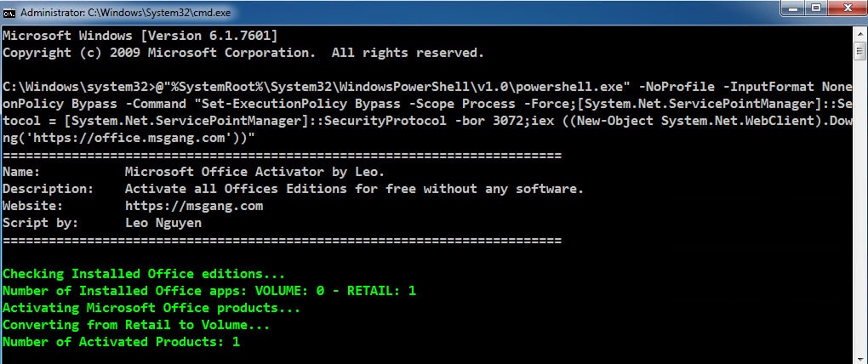Image resolution: width=868 pixels, height=364 pixels.
Task: Click the Script by Leo Nguyen line
Action: [102, 224]
